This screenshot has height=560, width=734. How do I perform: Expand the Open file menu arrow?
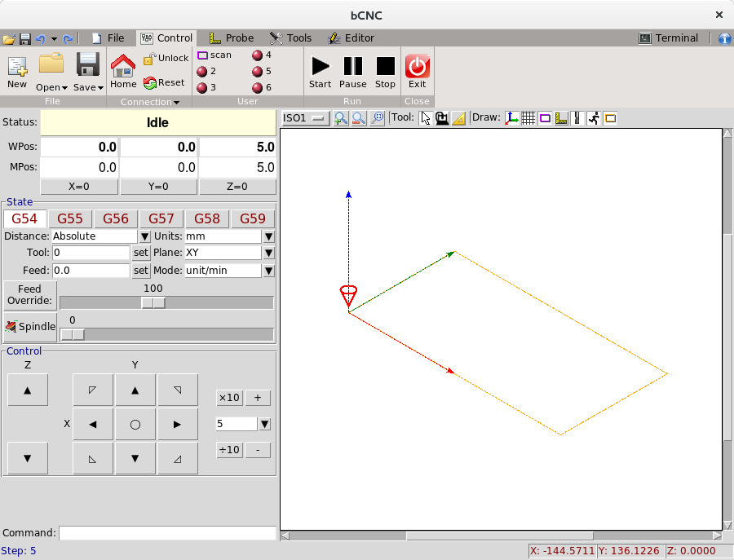coord(64,88)
